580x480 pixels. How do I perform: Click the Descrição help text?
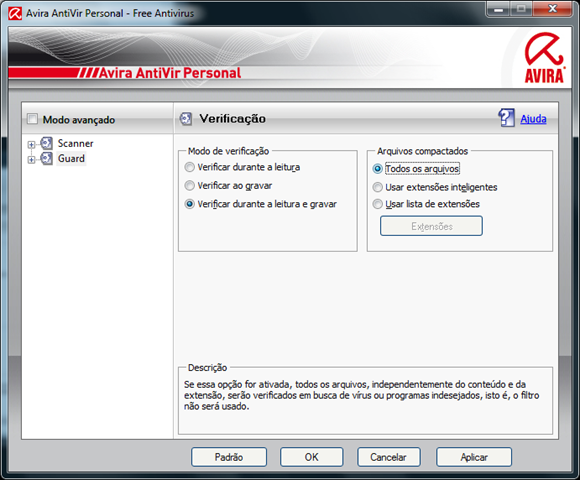(361, 395)
